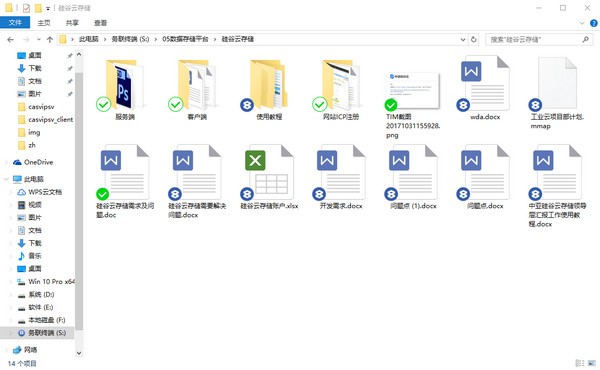Click the Refresh button in address bar
The width and height of the screenshot is (600, 370).
click(x=474, y=39)
